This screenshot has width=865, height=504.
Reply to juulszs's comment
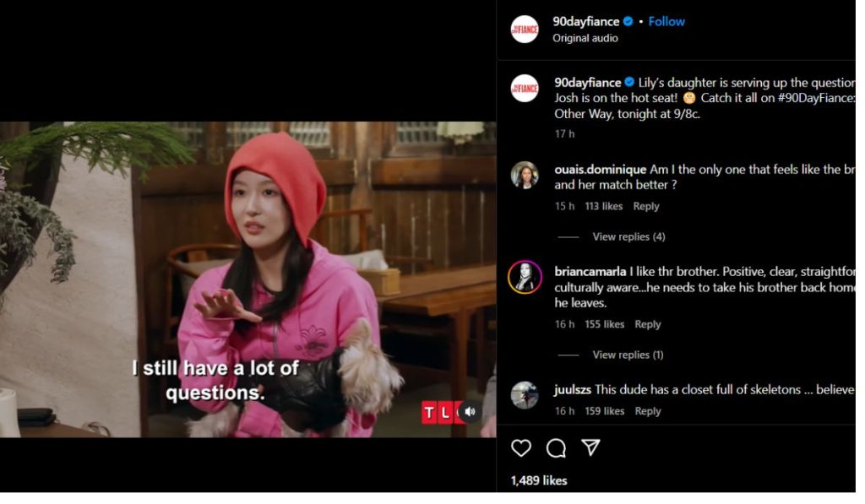tap(648, 410)
